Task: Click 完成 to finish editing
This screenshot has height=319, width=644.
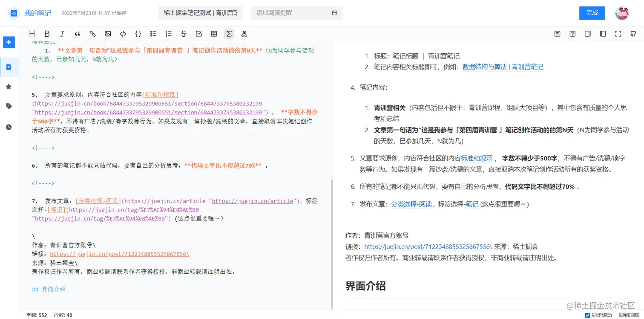Action: (x=592, y=13)
